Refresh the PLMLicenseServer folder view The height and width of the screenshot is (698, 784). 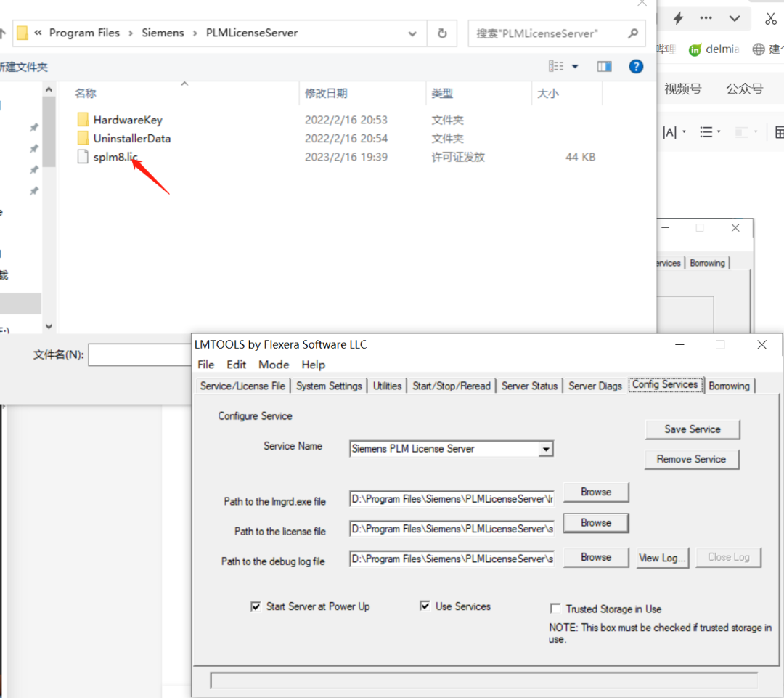tap(442, 33)
